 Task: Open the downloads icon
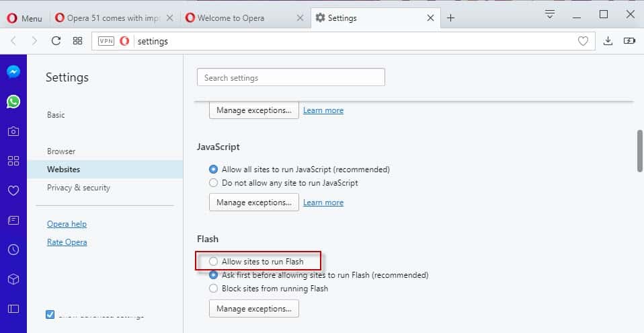coord(608,40)
